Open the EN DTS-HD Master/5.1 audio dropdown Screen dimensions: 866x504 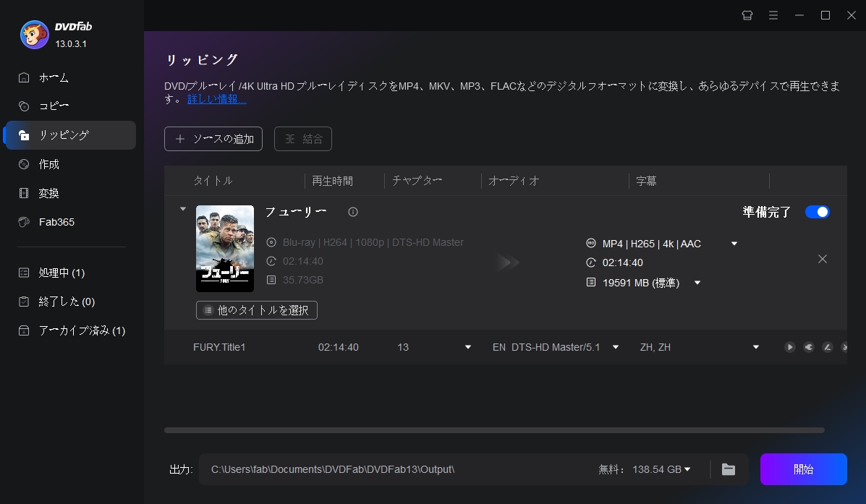pyautogui.click(x=615, y=347)
